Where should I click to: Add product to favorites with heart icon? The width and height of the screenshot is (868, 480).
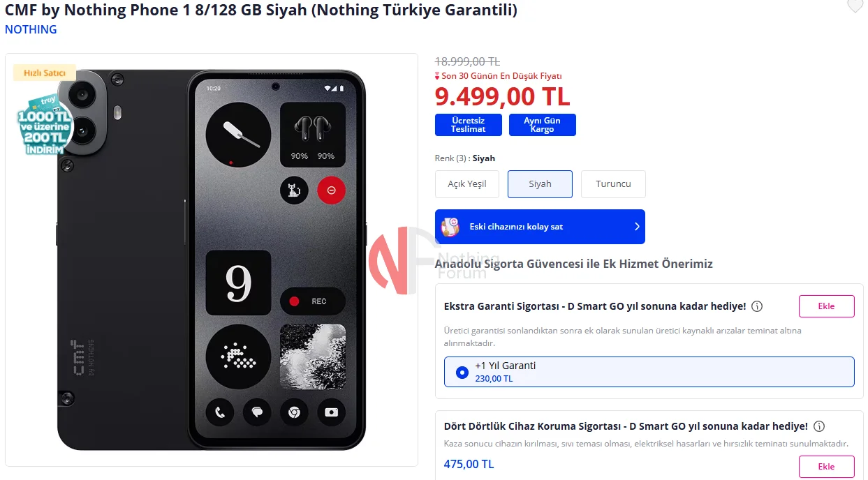click(x=855, y=6)
